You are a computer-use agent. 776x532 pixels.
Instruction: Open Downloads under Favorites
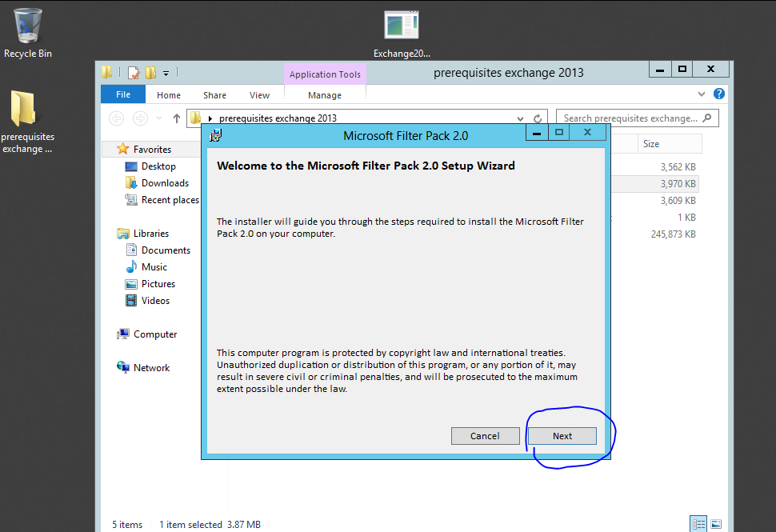click(165, 183)
